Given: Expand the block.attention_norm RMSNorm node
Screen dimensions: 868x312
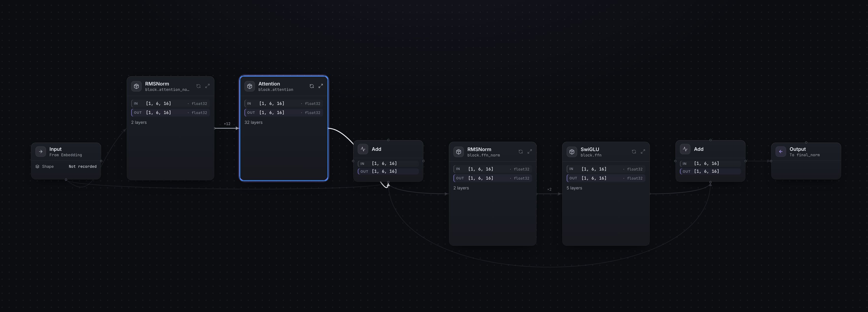Looking at the screenshot, I should (208, 86).
